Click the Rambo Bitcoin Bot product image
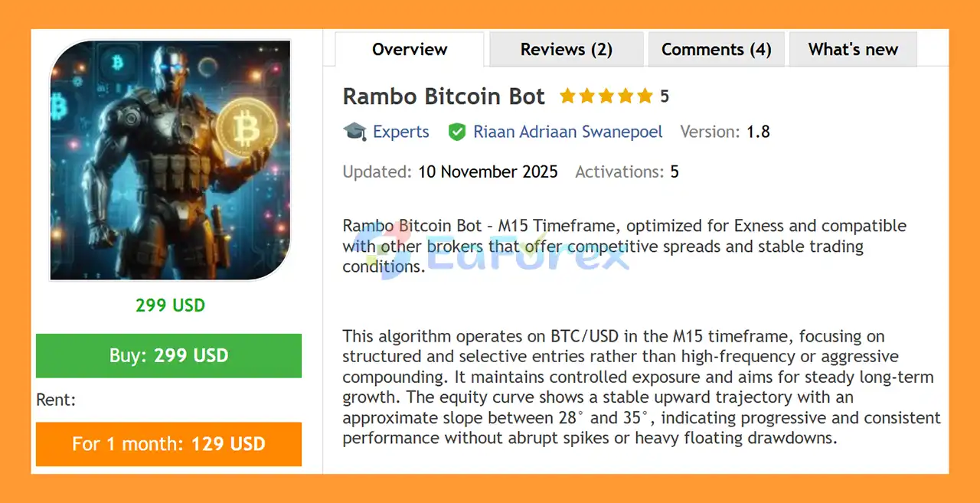Viewport: 980px width, 503px height. 170,160
